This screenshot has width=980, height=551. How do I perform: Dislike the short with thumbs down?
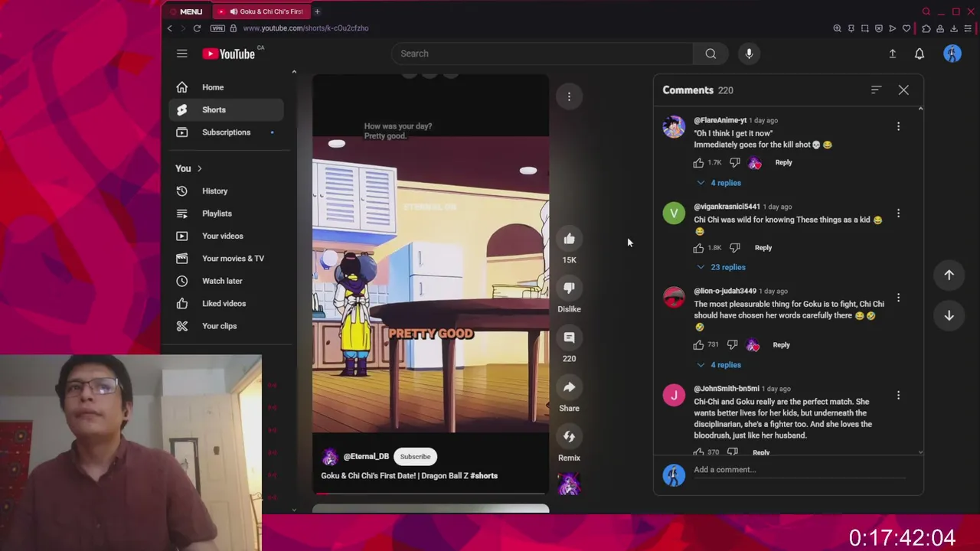pos(569,289)
